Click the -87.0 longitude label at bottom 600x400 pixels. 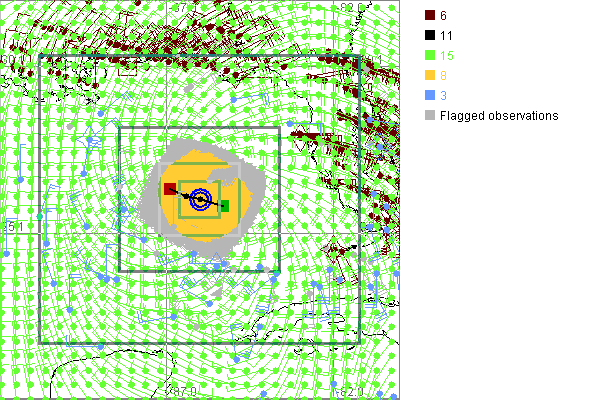[181, 391]
